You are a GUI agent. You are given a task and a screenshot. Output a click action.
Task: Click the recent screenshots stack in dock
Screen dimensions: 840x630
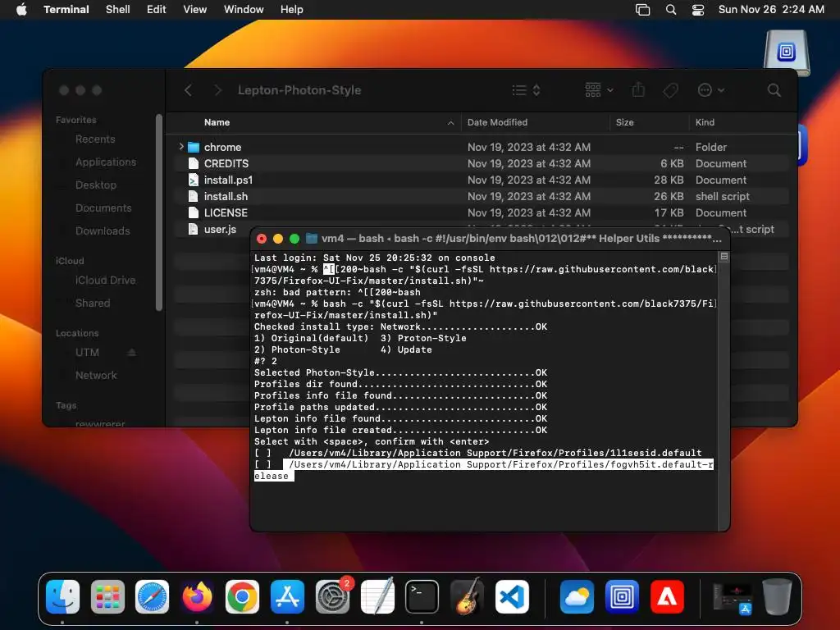[733, 597]
